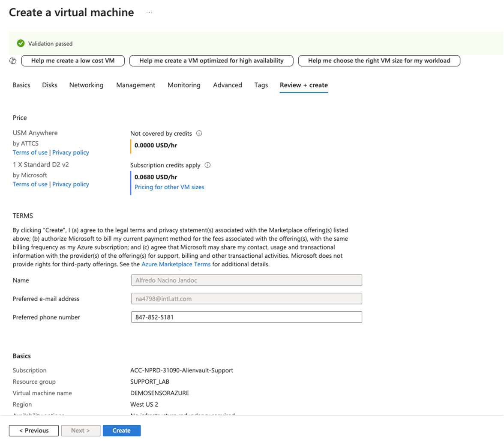This screenshot has height=444, width=504.
Task: Switch to the Tags tab
Action: tap(261, 85)
